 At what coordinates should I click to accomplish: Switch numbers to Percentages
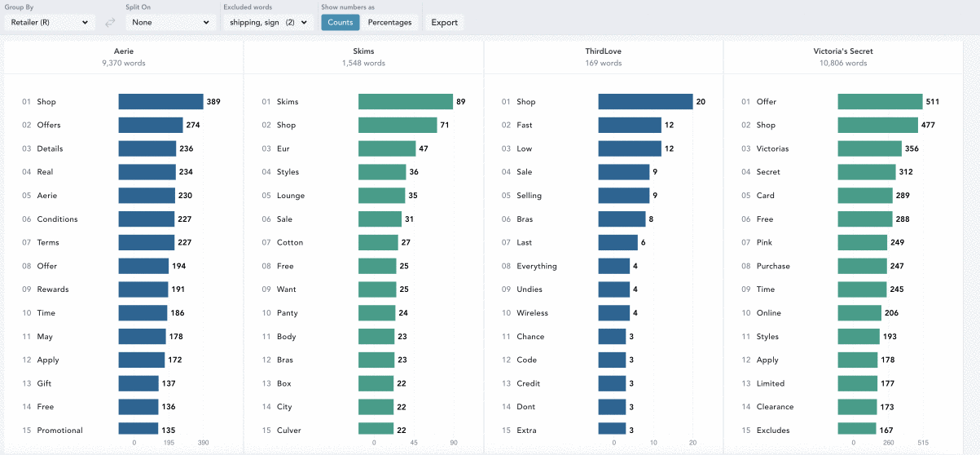tap(390, 22)
